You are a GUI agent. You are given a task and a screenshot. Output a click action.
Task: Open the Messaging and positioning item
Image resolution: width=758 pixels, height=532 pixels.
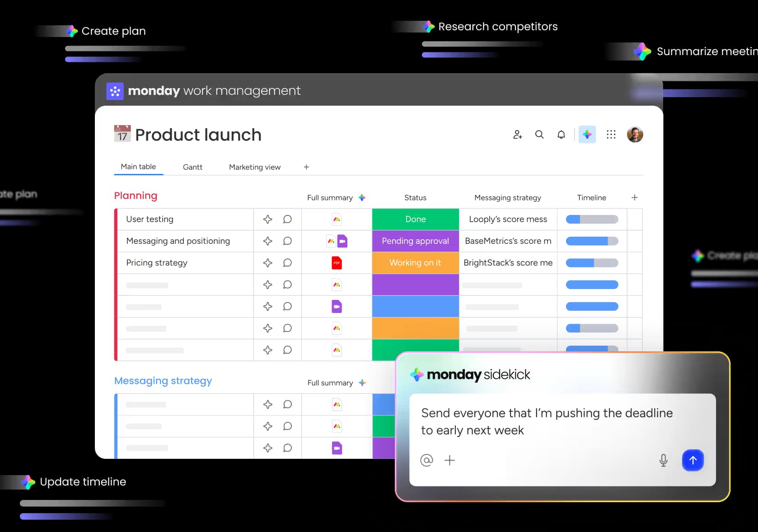[178, 241]
